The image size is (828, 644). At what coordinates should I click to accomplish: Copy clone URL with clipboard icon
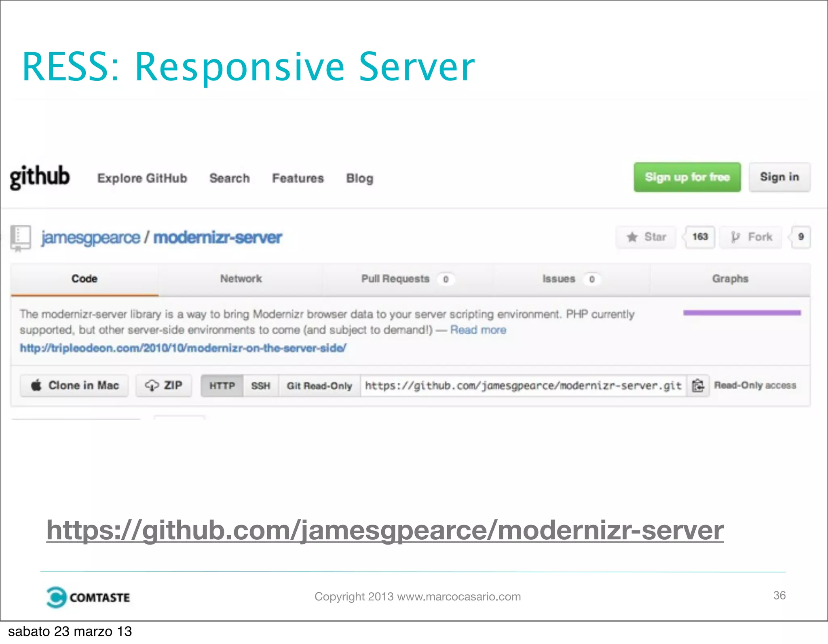coord(698,386)
